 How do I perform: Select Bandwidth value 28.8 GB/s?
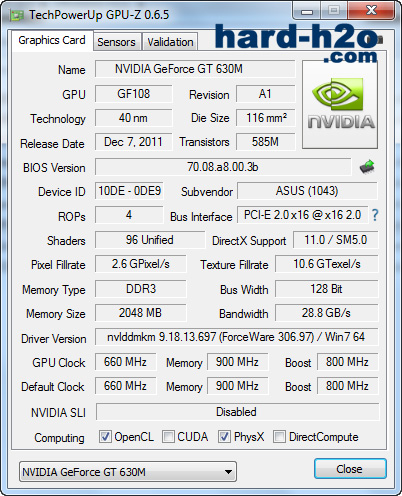click(327, 313)
